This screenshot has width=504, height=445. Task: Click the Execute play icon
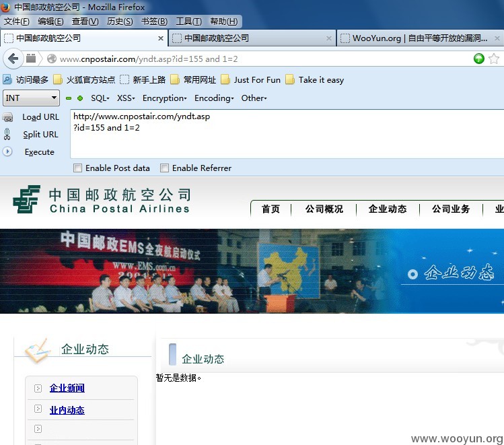click(7, 151)
